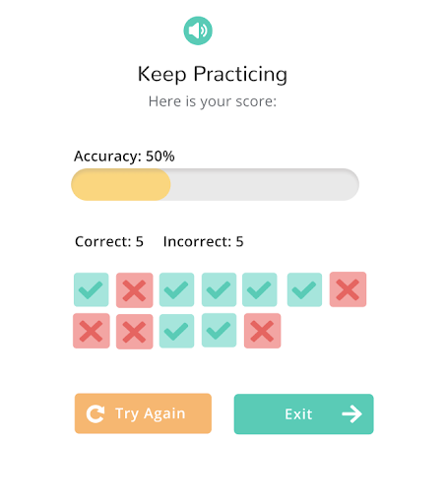Click the sixth checkmark tile in top row

pos(304,289)
